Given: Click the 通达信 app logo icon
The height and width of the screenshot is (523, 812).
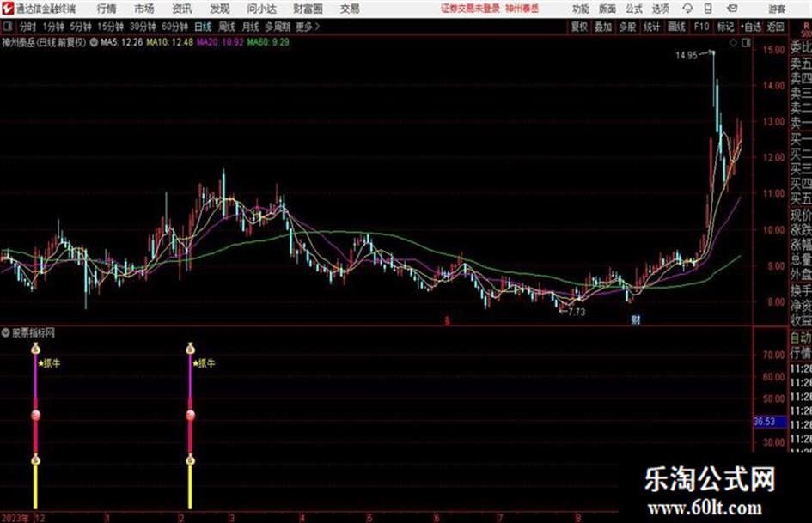Looking at the screenshot, I should click(8, 9).
